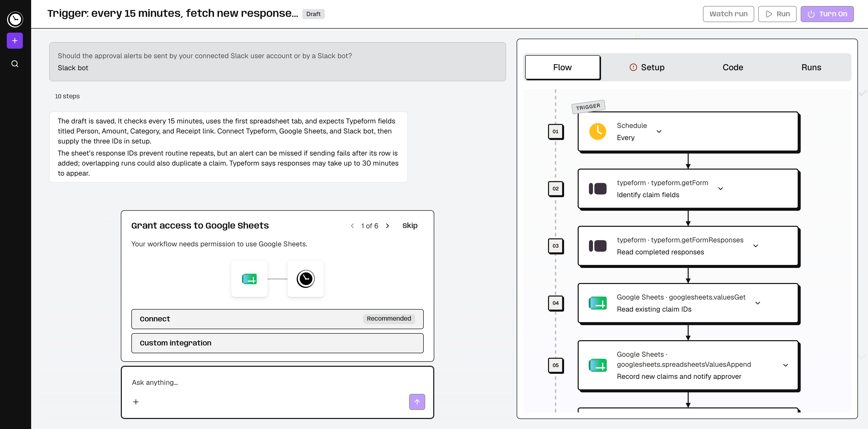Image resolution: width=868 pixels, height=429 pixels.
Task: Click the clock app icon in the grant access card
Action: [306, 279]
